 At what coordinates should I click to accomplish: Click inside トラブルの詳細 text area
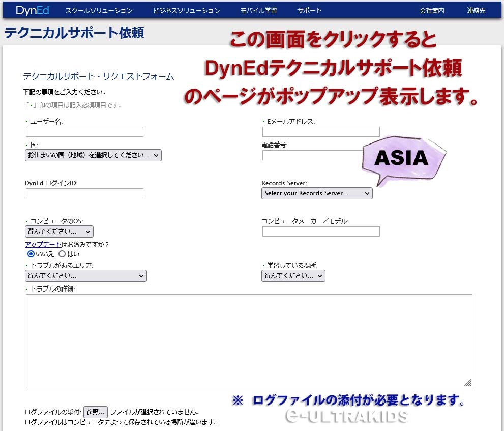tap(249, 340)
